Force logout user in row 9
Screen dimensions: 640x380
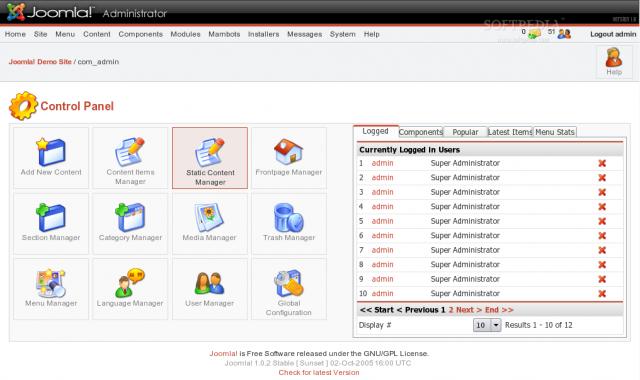602,279
